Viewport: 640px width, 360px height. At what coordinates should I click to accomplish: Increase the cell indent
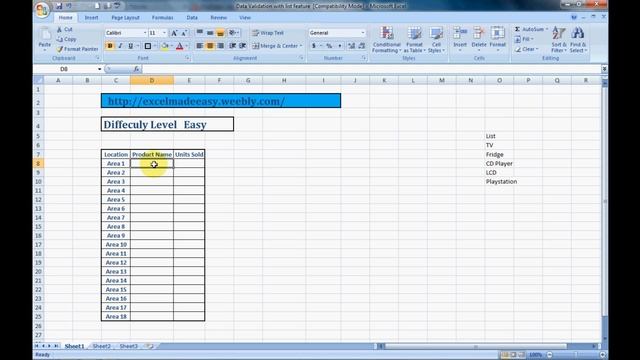click(x=242, y=46)
